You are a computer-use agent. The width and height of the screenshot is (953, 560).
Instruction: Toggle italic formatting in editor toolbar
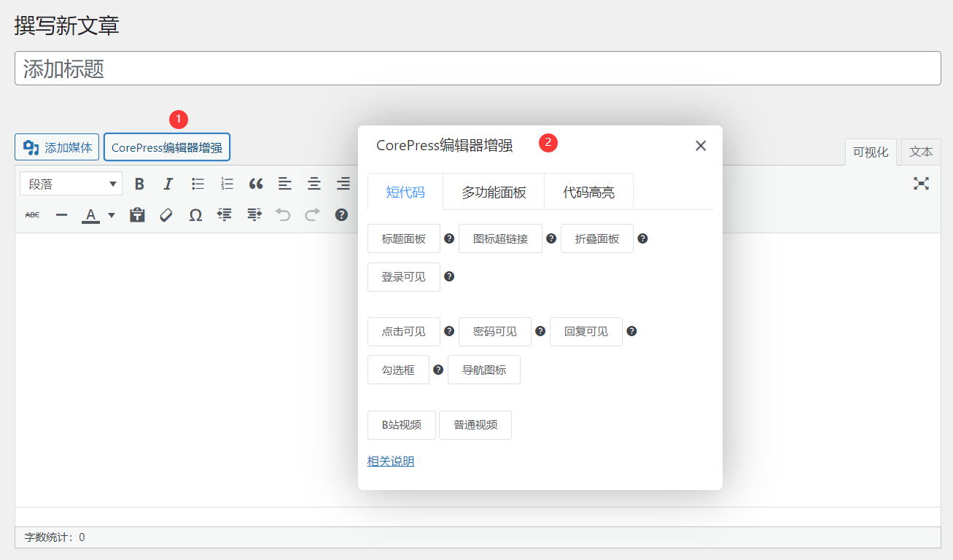tap(168, 184)
